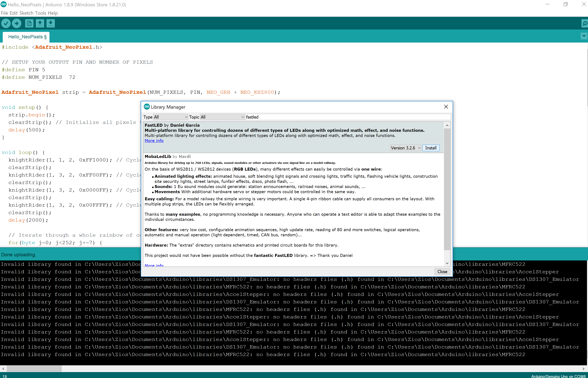Open the Version 3.2.6 dropdown
Screen dimensions: 588x378
tap(406, 148)
